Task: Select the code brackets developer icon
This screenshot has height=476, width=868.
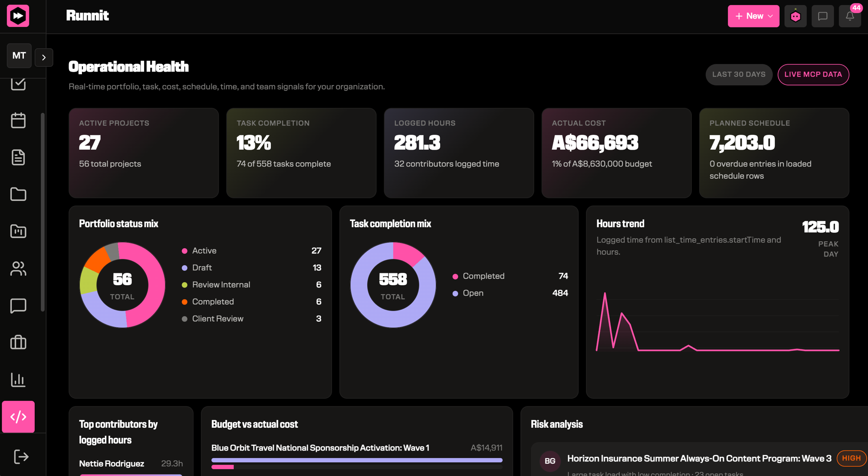Action: [x=18, y=417]
